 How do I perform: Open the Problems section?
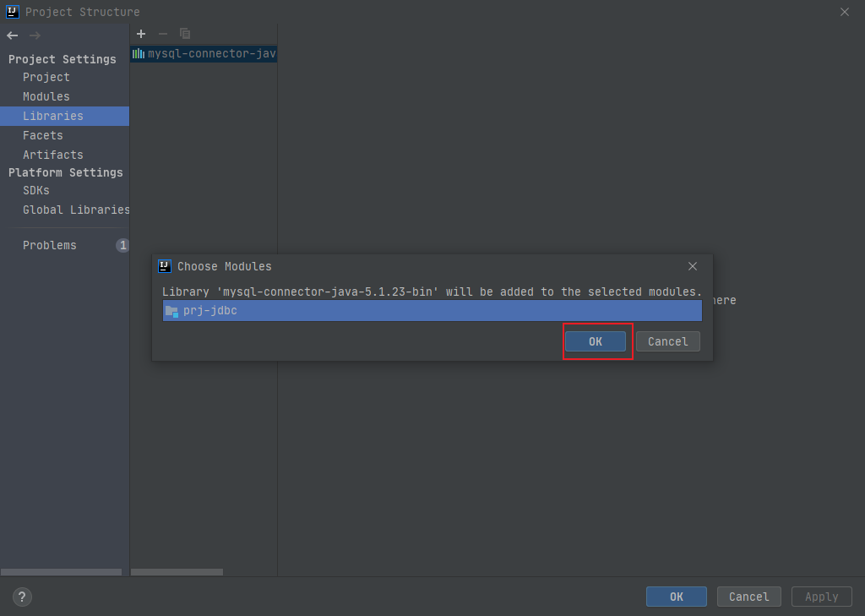pos(50,245)
